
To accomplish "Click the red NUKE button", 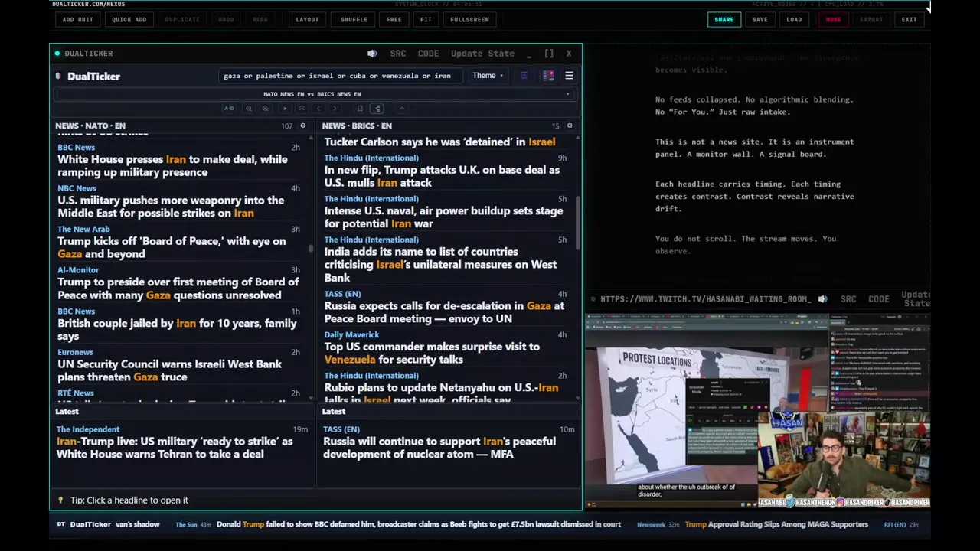I will click(x=834, y=19).
